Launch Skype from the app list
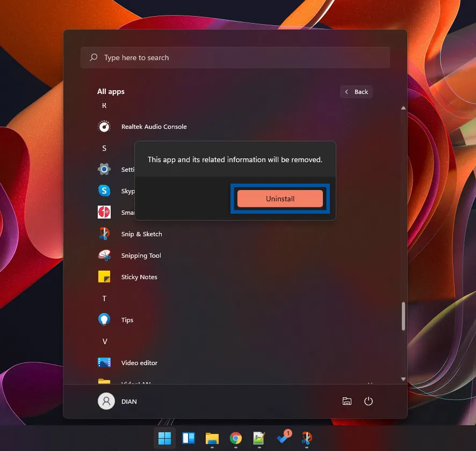 coord(129,191)
